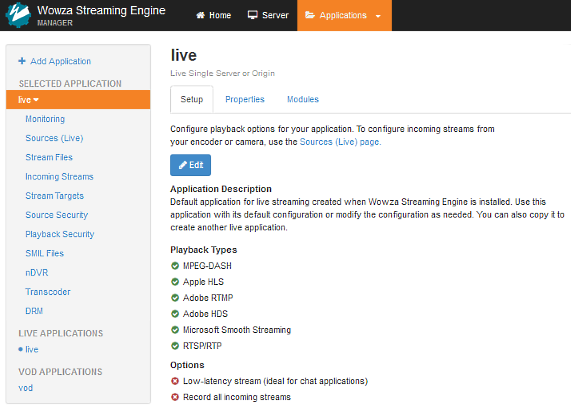571x409 pixels.
Task: Click the blue dot beside the live application
Action: pos(20,349)
